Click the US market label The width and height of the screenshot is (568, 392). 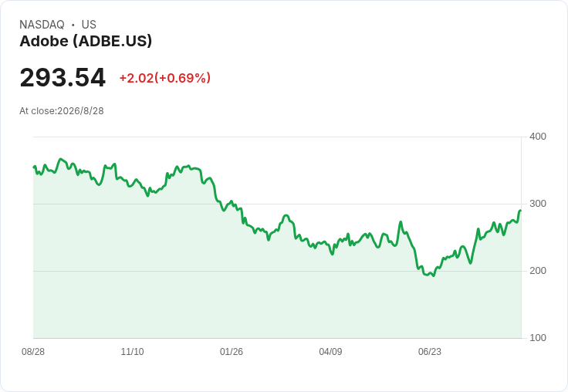point(89,24)
